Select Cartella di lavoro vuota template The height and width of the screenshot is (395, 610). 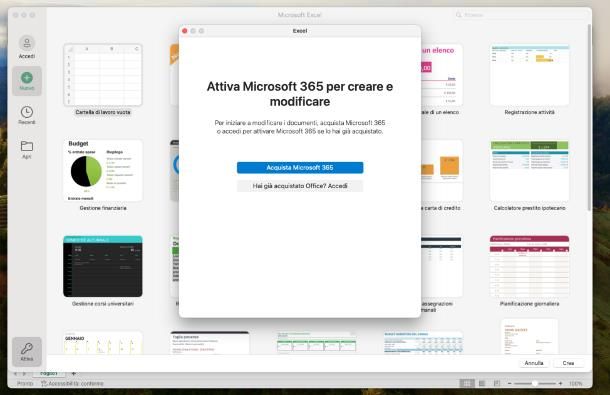tap(103, 75)
